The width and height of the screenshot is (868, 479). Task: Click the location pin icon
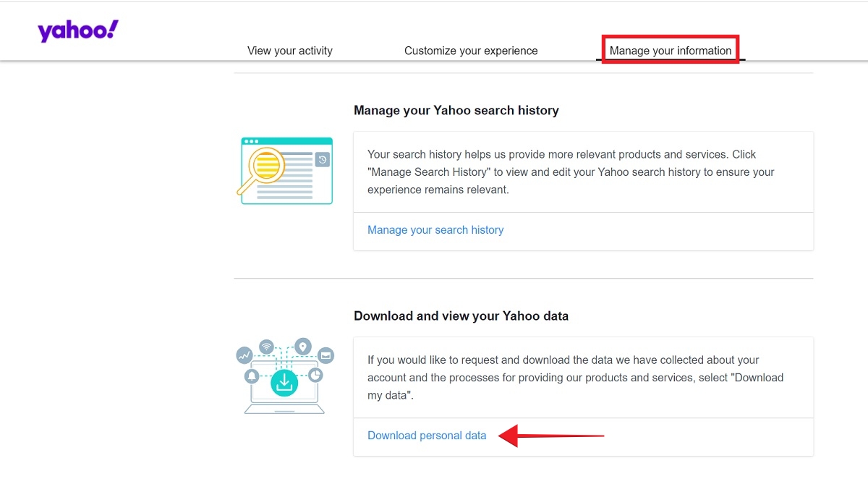pyautogui.click(x=302, y=345)
